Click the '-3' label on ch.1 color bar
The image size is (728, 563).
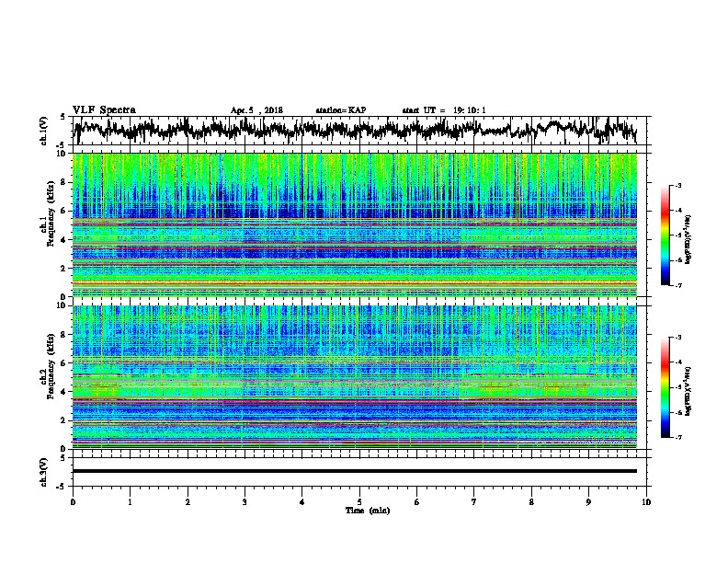(x=677, y=186)
